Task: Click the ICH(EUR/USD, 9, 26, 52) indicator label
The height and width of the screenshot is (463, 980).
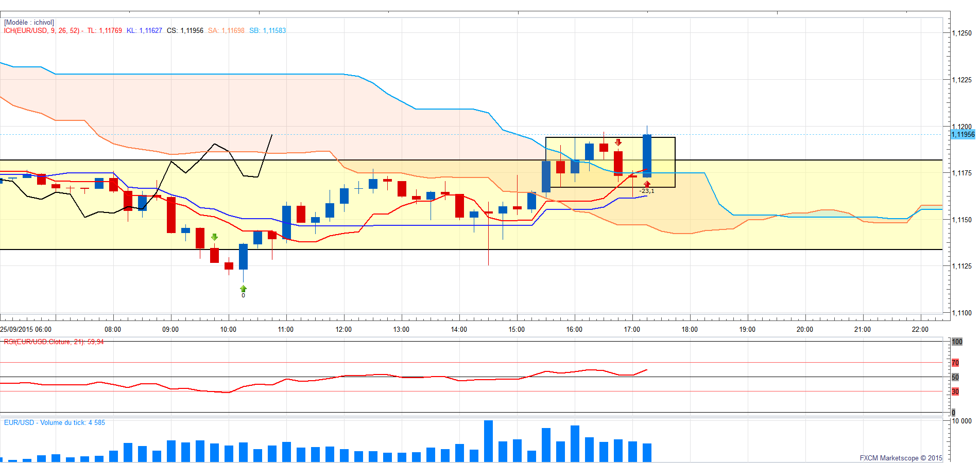Action: (42, 31)
